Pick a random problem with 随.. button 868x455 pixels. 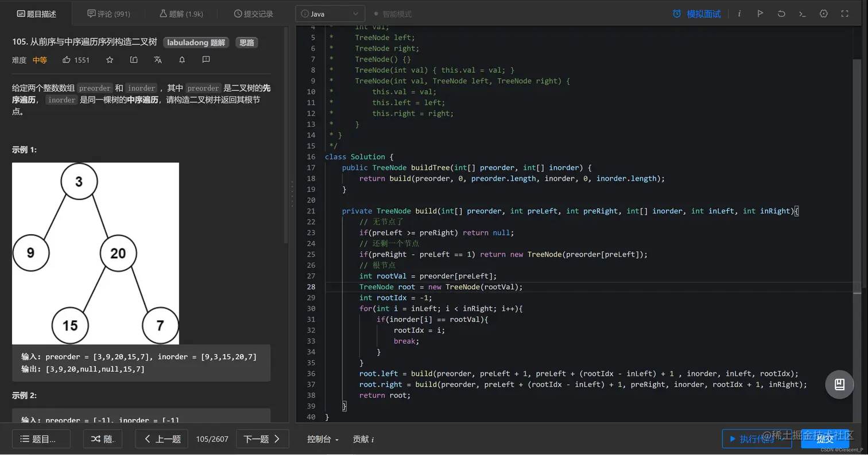click(103, 439)
